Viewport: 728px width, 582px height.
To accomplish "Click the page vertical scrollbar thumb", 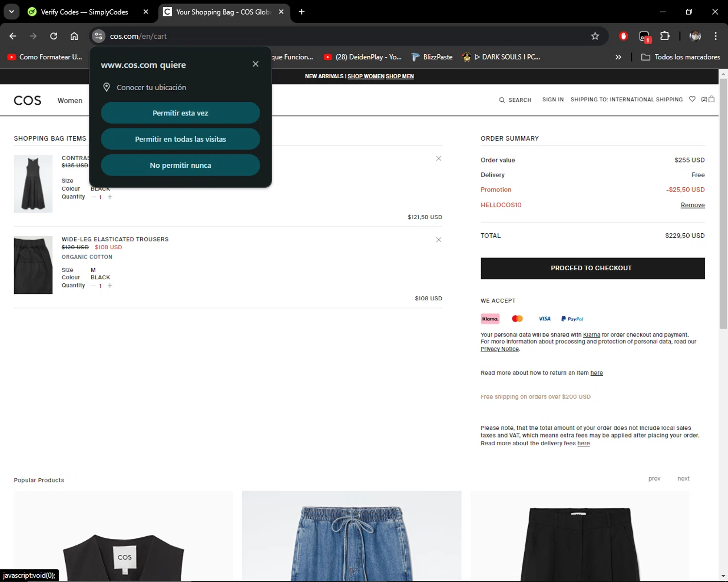I will pyautogui.click(x=723, y=204).
